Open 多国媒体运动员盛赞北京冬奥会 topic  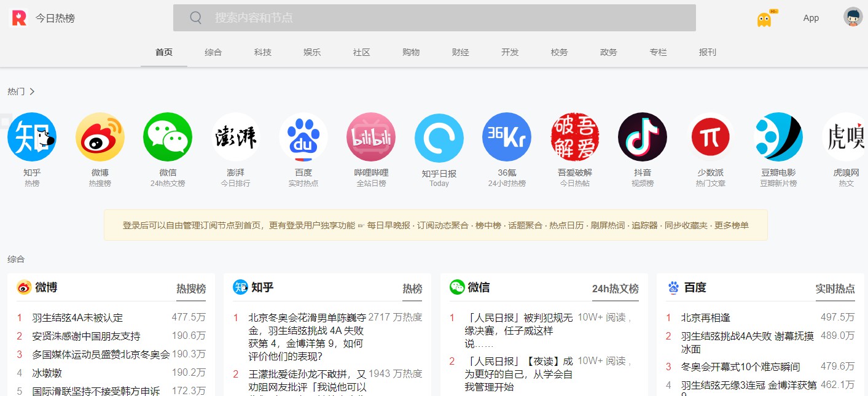101,354
